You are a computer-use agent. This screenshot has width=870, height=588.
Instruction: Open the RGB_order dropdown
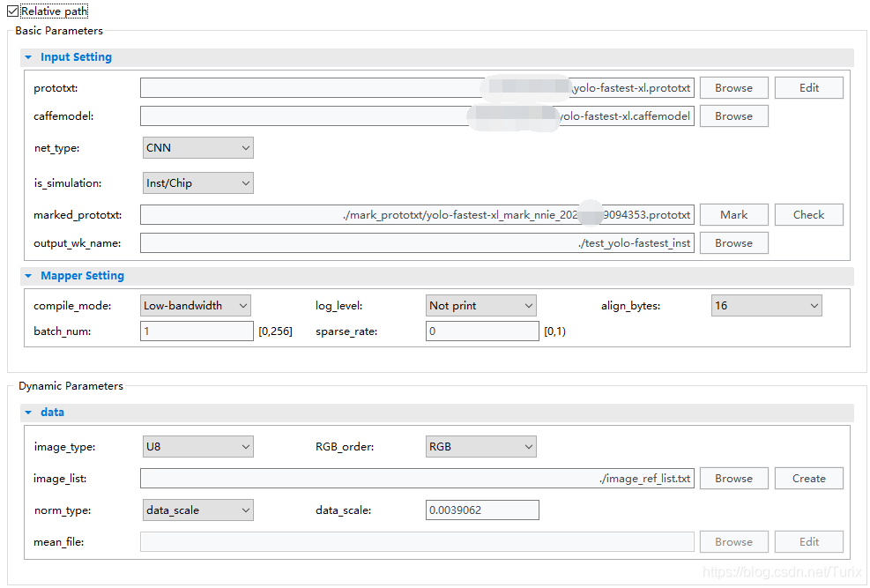[481, 447]
